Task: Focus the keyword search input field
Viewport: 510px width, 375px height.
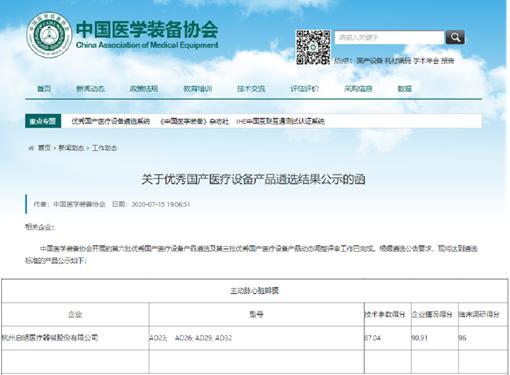Action: pos(389,37)
